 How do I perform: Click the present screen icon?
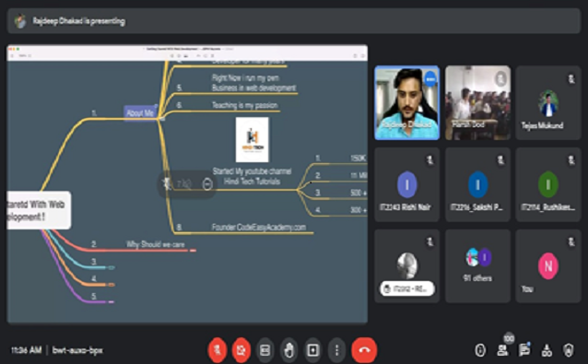[x=312, y=350]
